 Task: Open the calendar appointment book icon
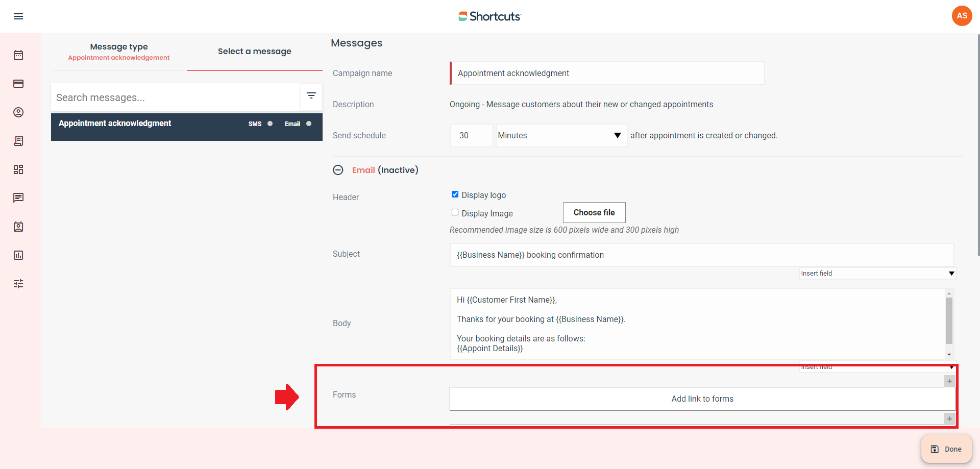(18, 55)
